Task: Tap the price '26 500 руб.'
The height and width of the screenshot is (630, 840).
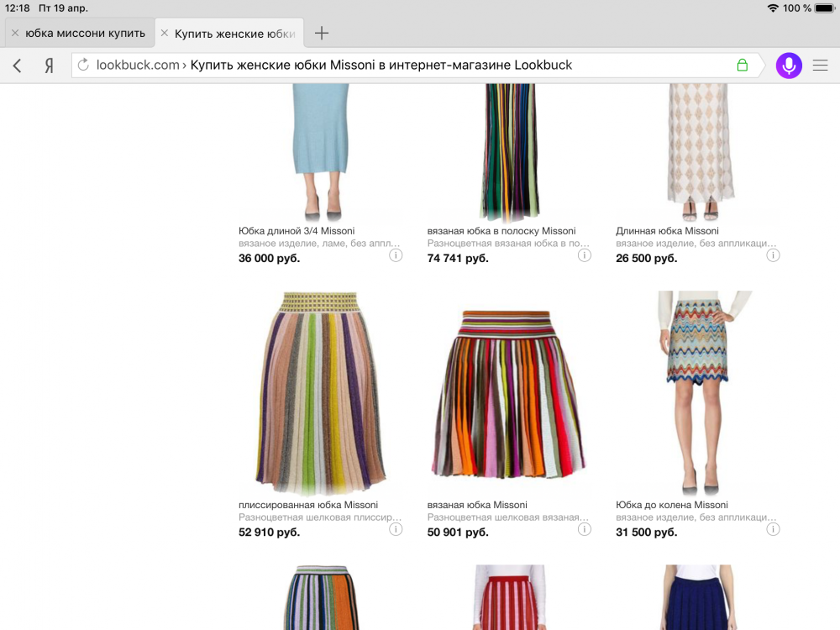Action: pos(646,258)
